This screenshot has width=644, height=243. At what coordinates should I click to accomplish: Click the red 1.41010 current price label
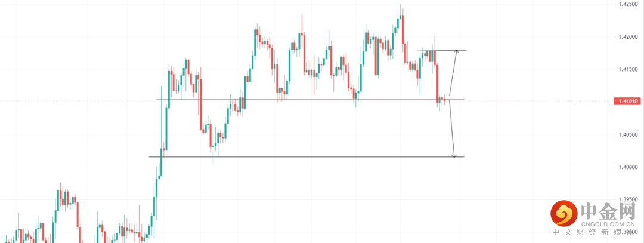(627, 101)
